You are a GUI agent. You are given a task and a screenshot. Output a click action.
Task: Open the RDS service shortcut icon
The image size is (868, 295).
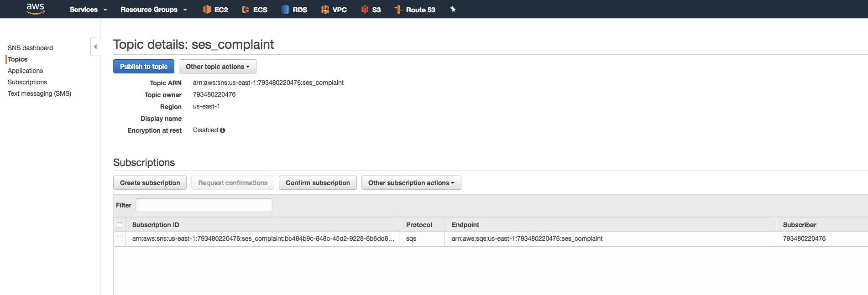point(285,10)
